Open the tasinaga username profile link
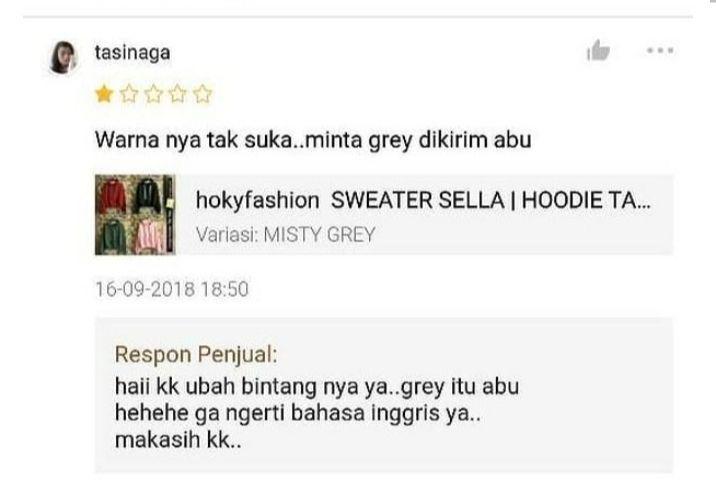 pyautogui.click(x=132, y=53)
